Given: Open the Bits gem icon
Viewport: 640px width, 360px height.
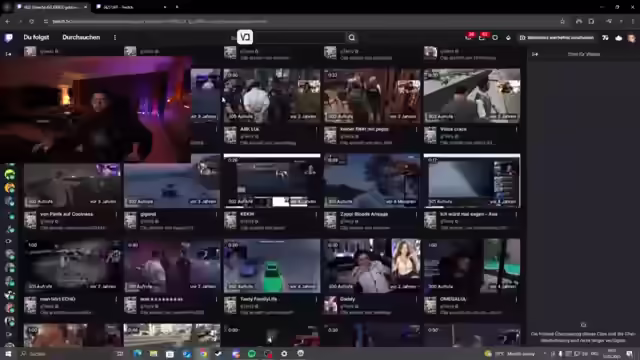Looking at the screenshot, I should [508, 38].
